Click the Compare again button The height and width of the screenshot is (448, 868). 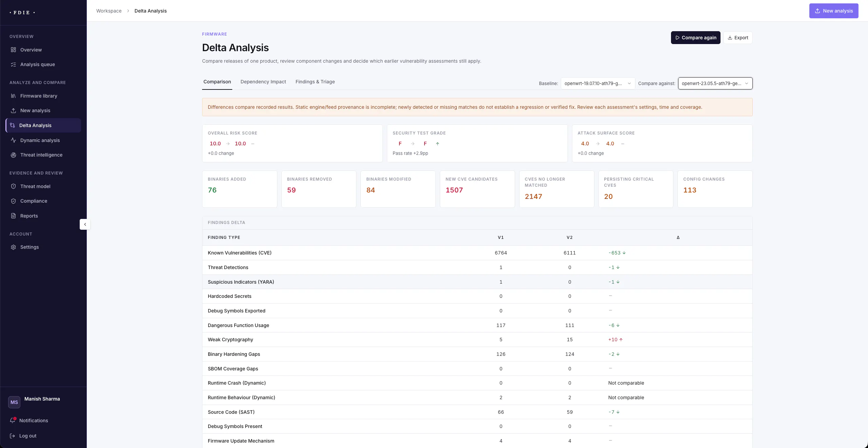[x=695, y=38]
